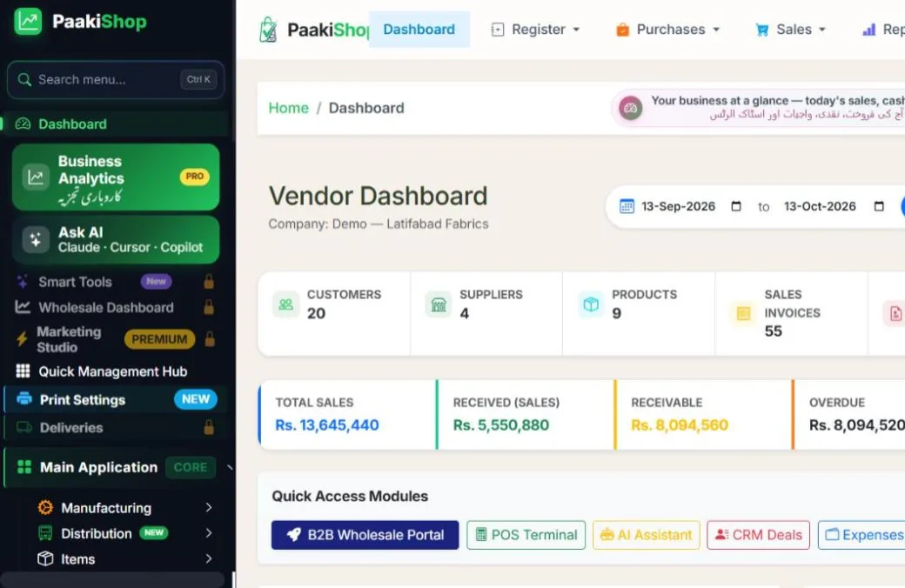Click the Customers card people icon
905x588 pixels.
[x=285, y=304]
